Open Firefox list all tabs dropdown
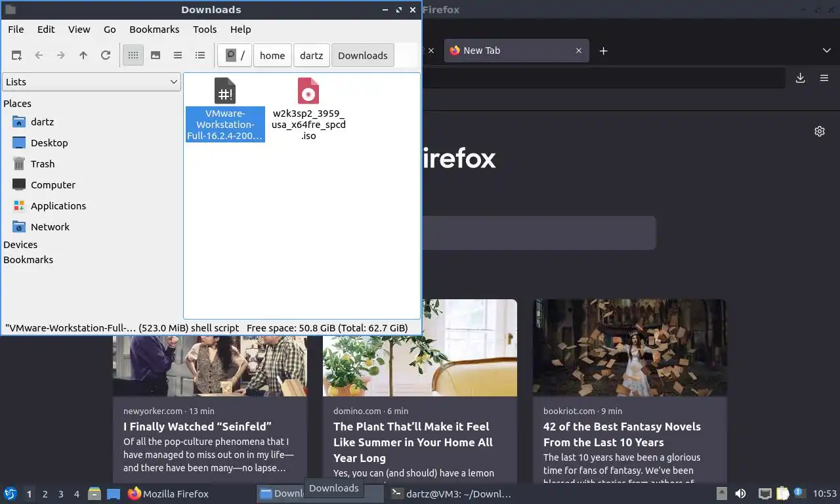Screen dimensions: 840x504 (826, 51)
